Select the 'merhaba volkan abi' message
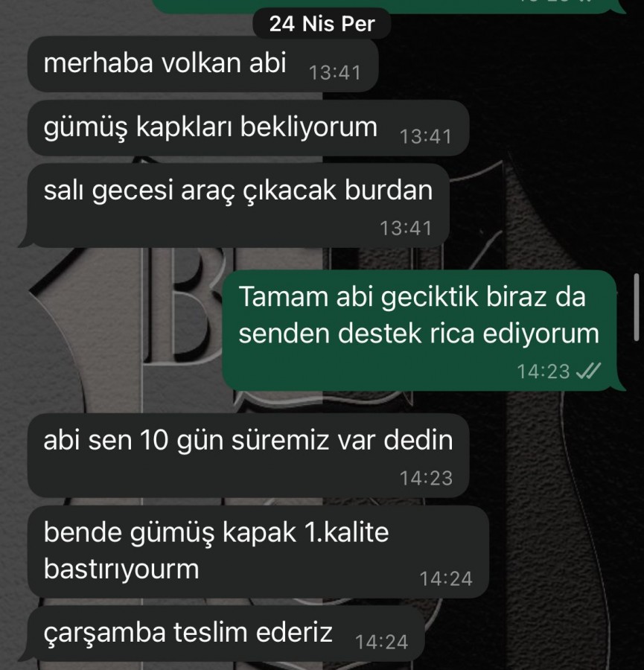Image resolution: width=644 pixels, height=670 pixels. click(203, 64)
